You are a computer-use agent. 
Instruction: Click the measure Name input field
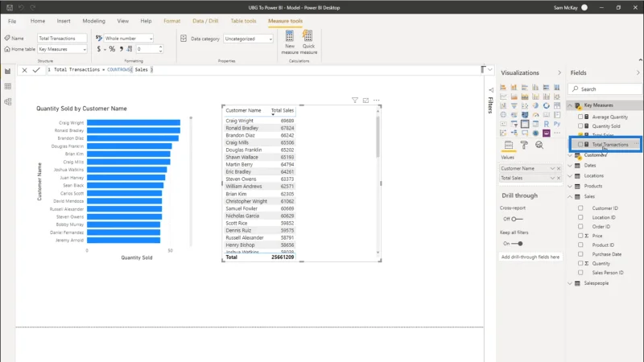63,38
